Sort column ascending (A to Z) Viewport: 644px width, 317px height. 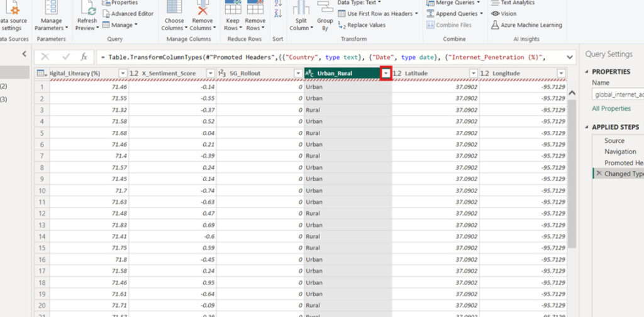278,3
